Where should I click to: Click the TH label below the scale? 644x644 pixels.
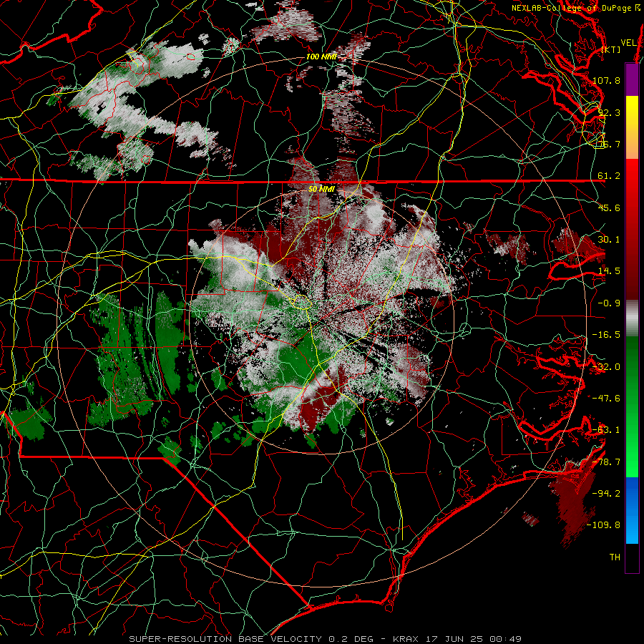pyautogui.click(x=615, y=557)
